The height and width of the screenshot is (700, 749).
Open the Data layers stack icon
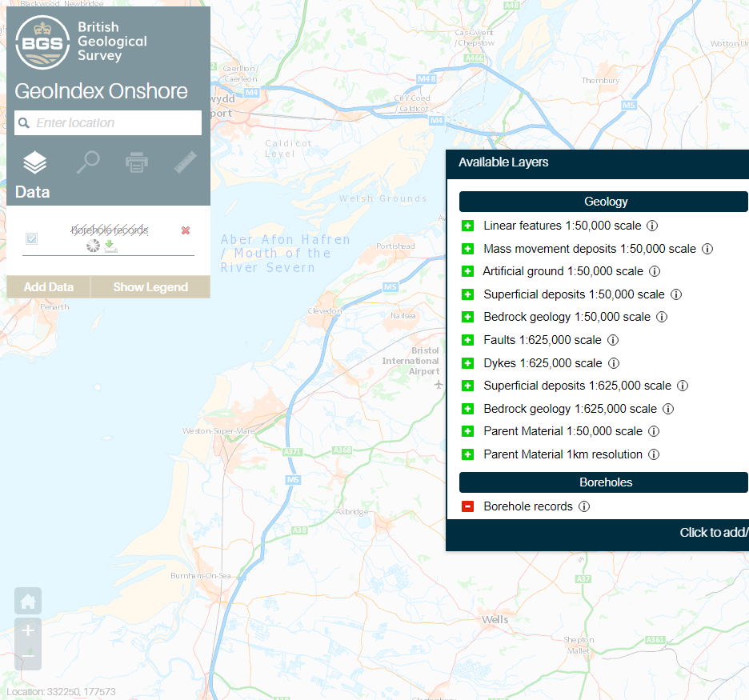click(35, 163)
